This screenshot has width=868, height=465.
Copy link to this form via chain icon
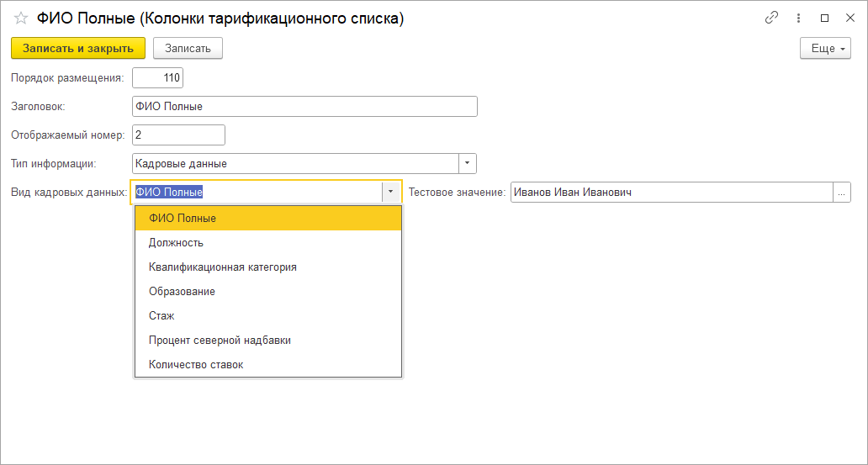tap(771, 18)
